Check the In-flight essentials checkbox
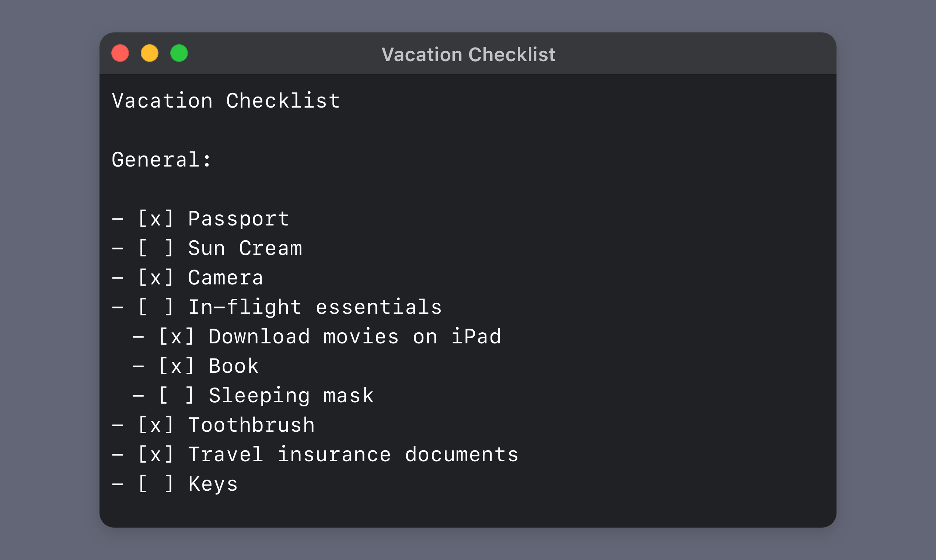Viewport: 936px width, 560px height. tap(156, 307)
